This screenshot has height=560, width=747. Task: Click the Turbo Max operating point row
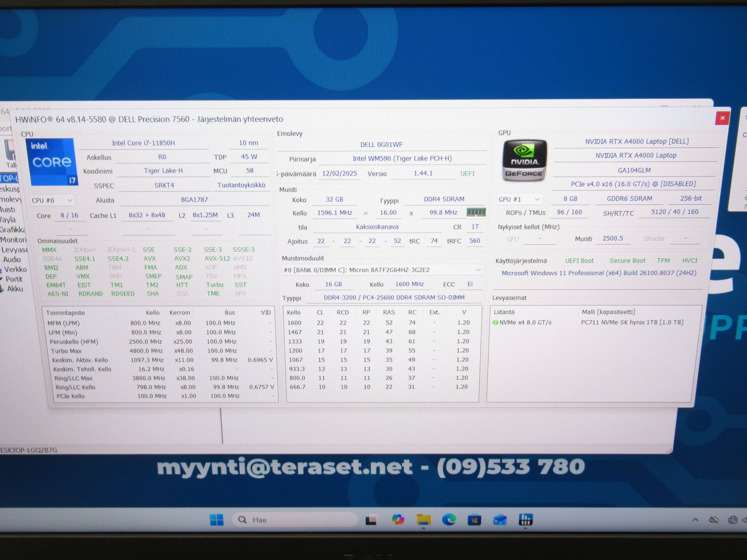tap(162, 351)
